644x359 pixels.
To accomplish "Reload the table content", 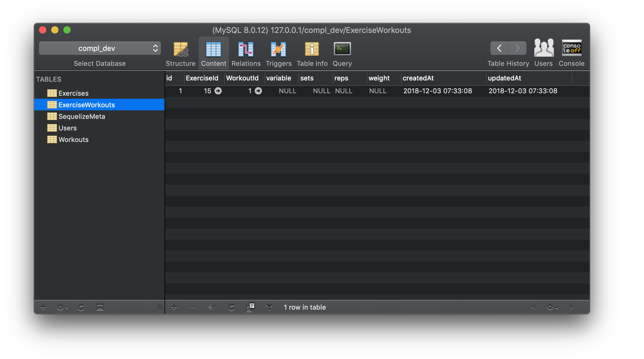I will 232,307.
